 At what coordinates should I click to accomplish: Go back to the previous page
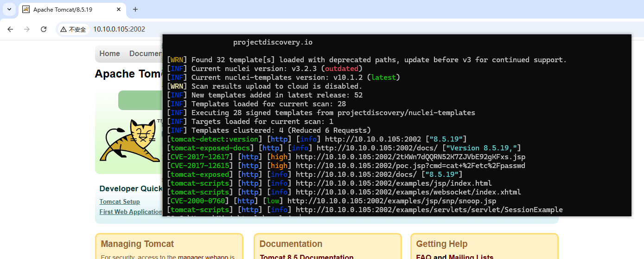click(x=10, y=29)
